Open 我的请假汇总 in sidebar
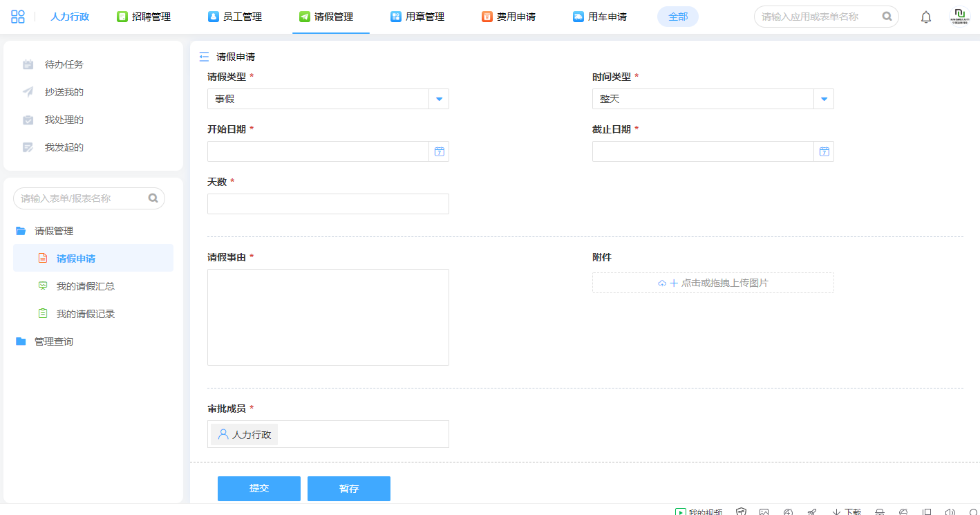 [x=85, y=286]
